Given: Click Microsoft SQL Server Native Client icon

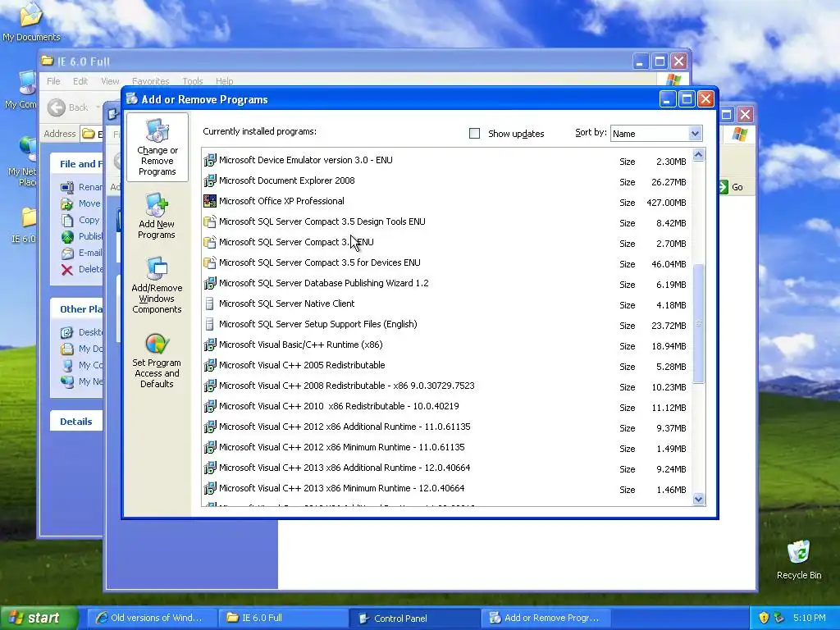Looking at the screenshot, I should (x=210, y=304).
